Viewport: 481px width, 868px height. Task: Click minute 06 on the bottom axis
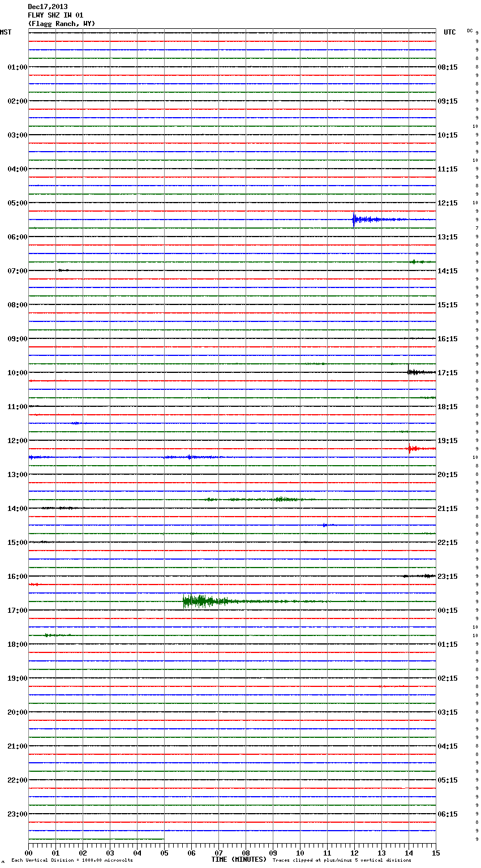191,853
